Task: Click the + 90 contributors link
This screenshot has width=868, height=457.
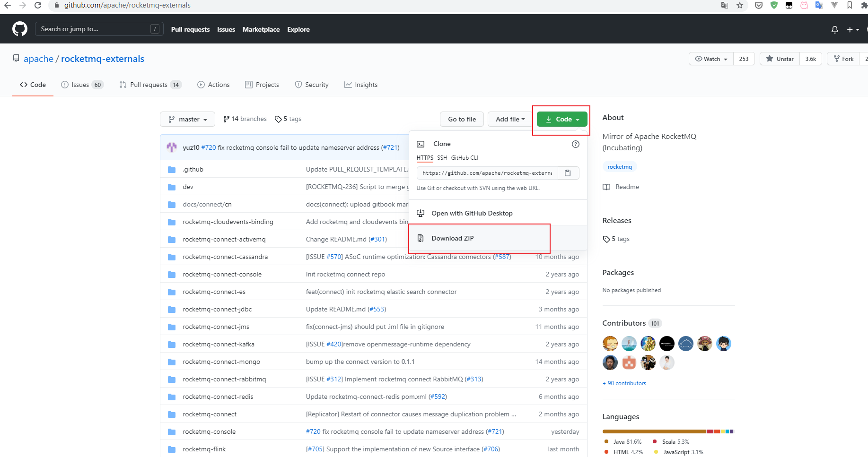Action: tap(624, 383)
